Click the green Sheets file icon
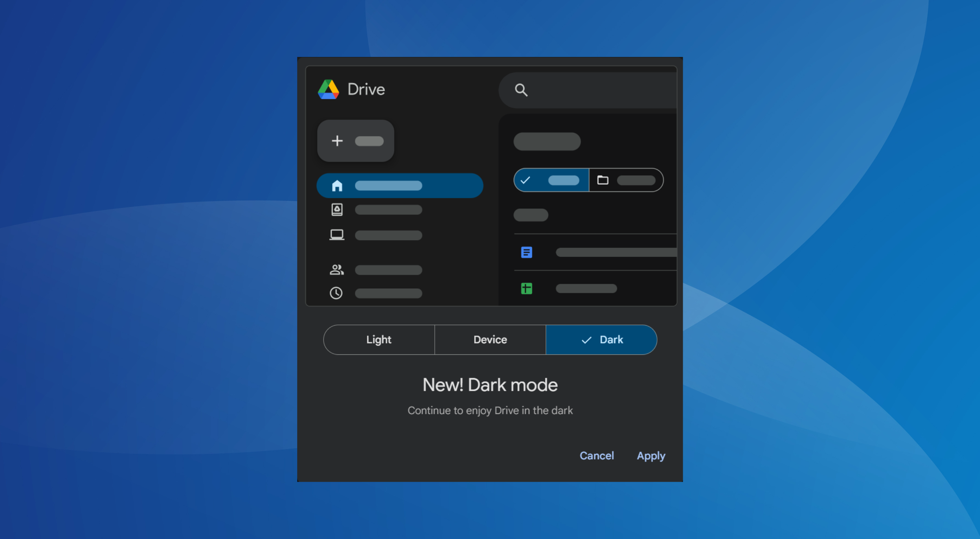 tap(527, 288)
